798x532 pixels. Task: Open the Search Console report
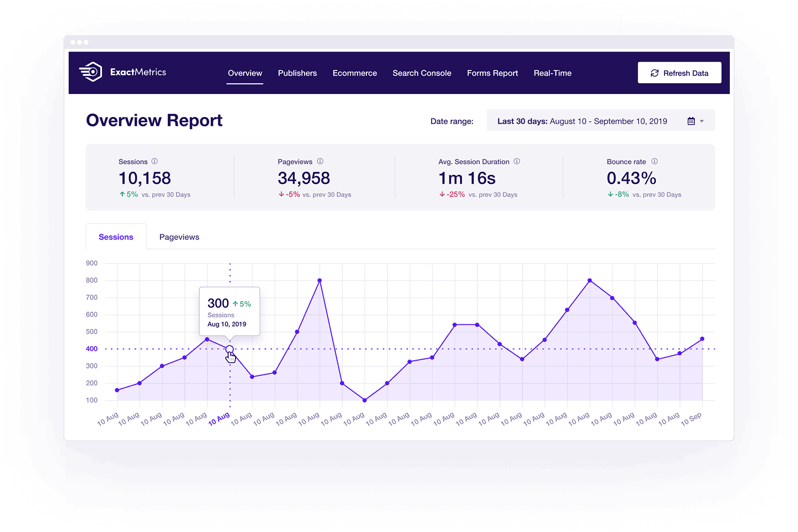422,73
